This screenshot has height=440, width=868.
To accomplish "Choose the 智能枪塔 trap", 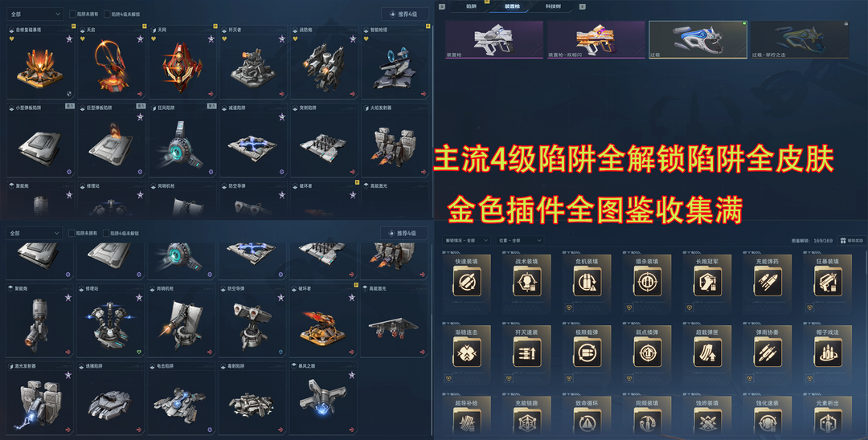I will pyautogui.click(x=395, y=62).
